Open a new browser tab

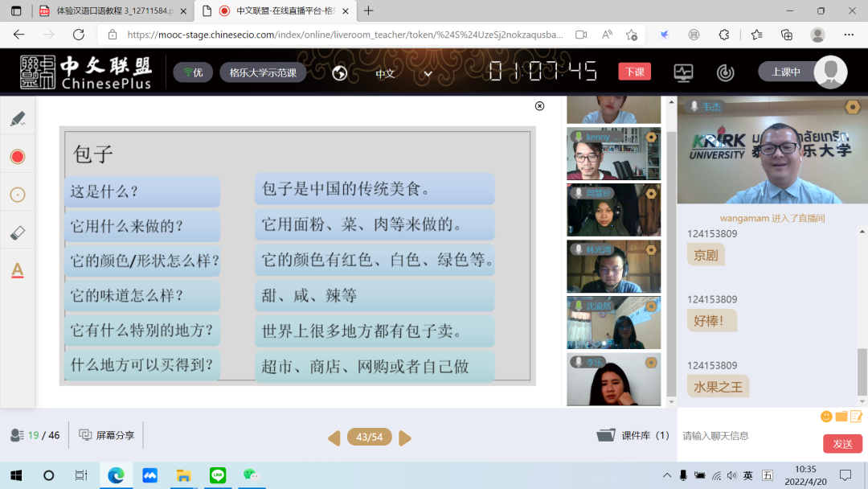pyautogui.click(x=369, y=10)
